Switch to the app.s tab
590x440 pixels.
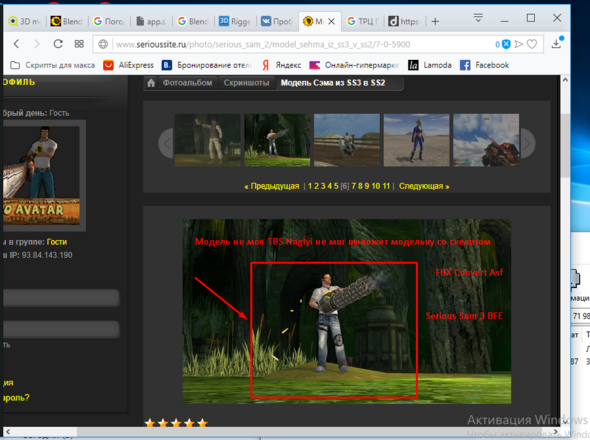click(151, 21)
